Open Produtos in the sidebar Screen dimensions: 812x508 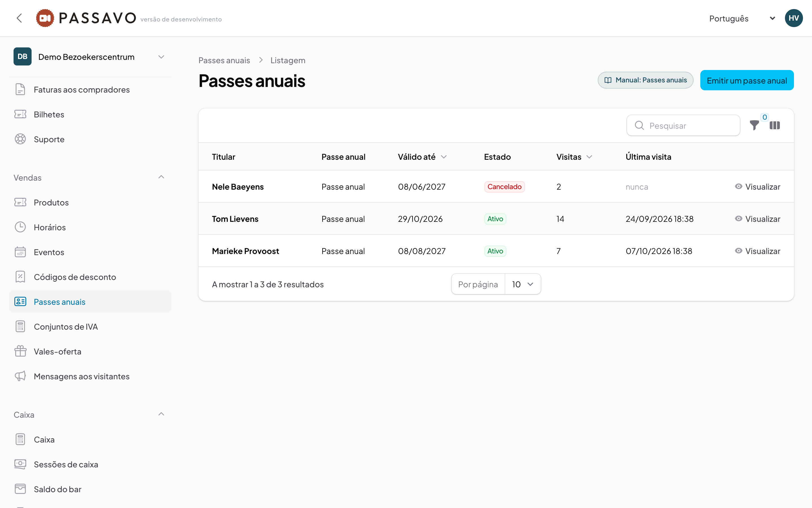[90, 202]
